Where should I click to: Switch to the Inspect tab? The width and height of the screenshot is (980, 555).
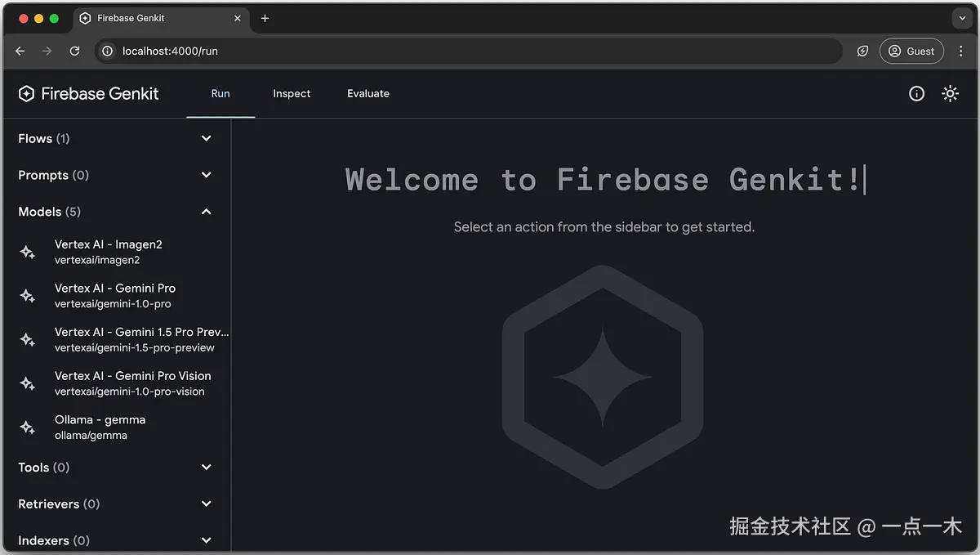292,93
